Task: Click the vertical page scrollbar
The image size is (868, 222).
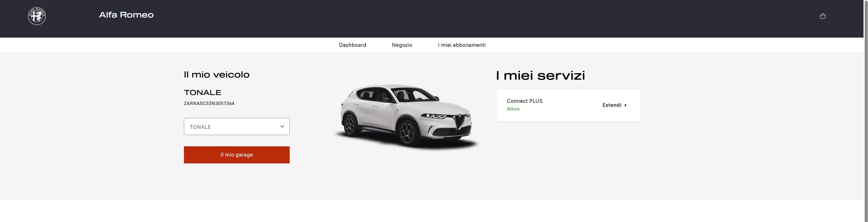Action: (866, 111)
